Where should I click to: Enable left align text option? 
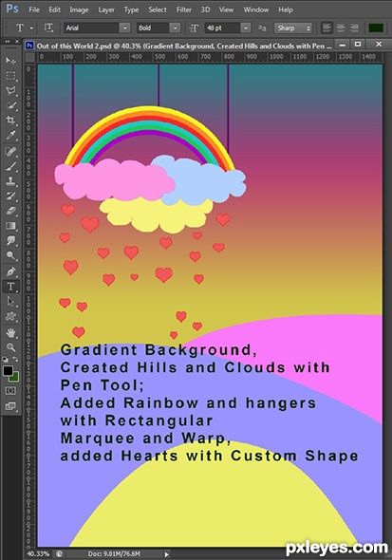pos(327,28)
